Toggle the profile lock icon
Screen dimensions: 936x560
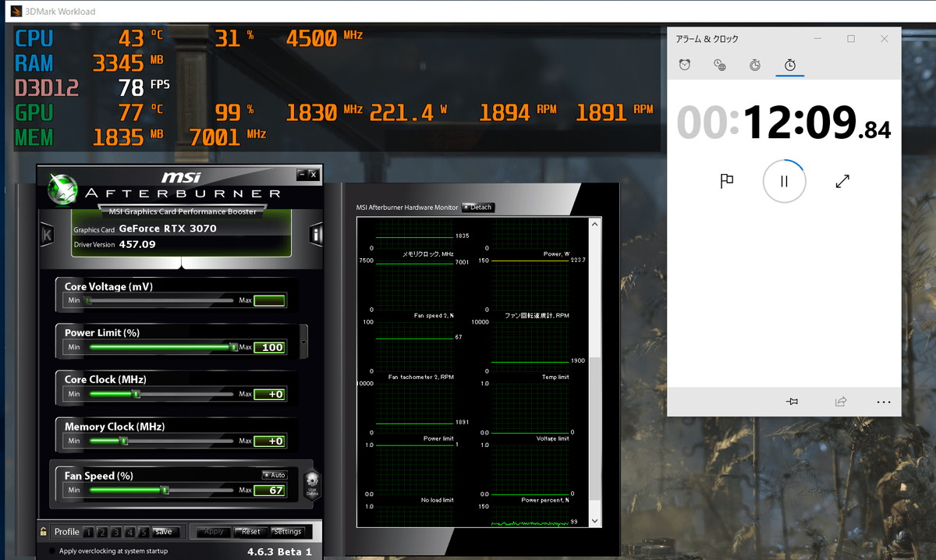click(44, 532)
